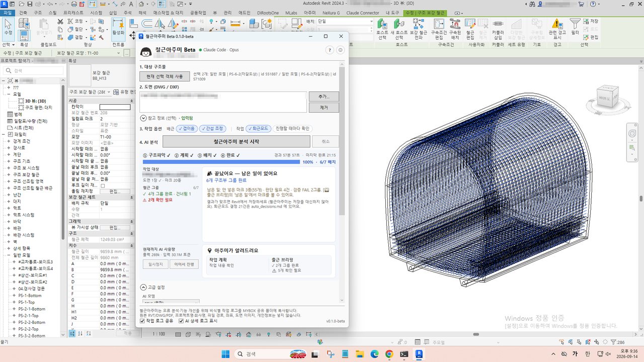
Task: Click Insert Coupler (커플러 삽입) icon
Action: [498, 29]
